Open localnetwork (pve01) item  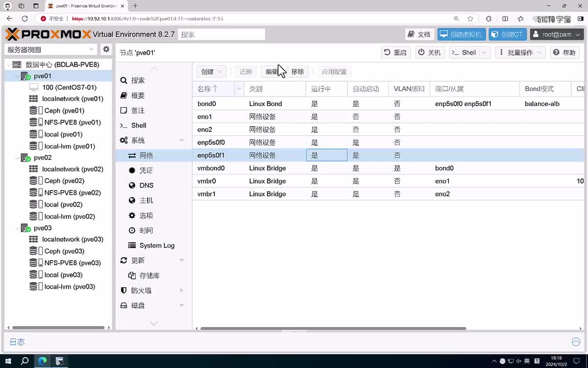tap(72, 99)
